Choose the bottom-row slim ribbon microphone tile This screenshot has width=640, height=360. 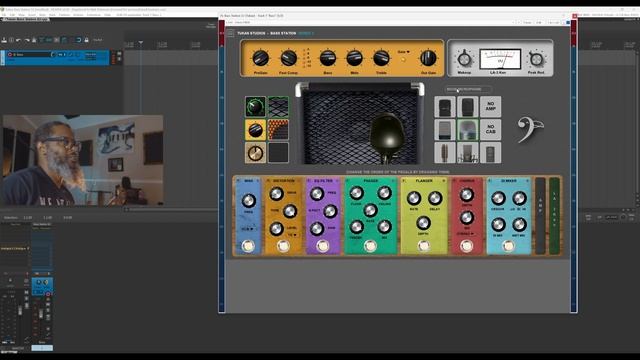coord(445,153)
